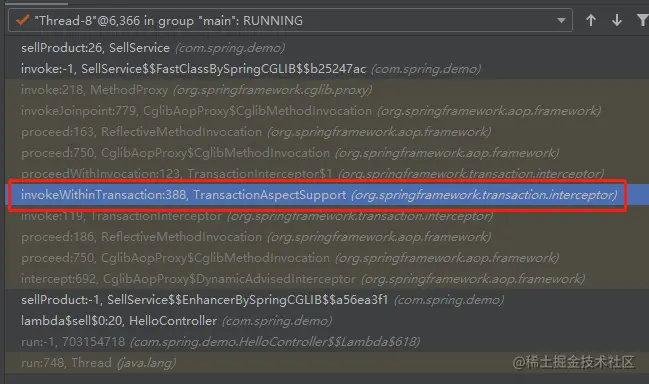This screenshot has height=384, width=649.
Task: Select frame lambda$sell$0:20, HelloController
Action: tap(327, 321)
